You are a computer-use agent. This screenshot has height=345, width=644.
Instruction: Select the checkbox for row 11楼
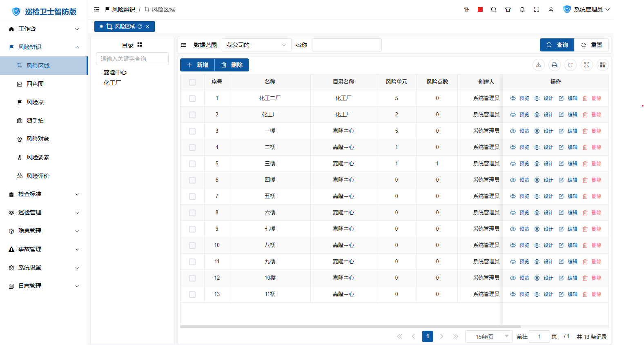(x=192, y=294)
